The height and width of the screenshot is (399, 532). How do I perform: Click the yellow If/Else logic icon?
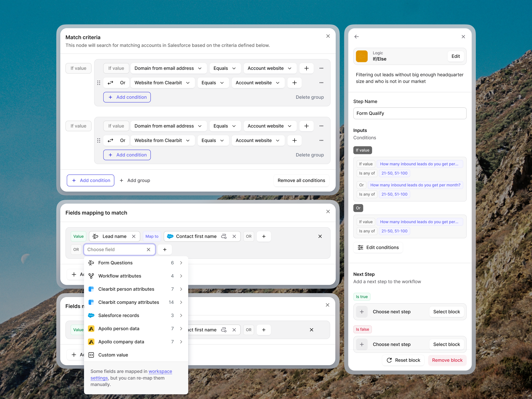pyautogui.click(x=362, y=56)
